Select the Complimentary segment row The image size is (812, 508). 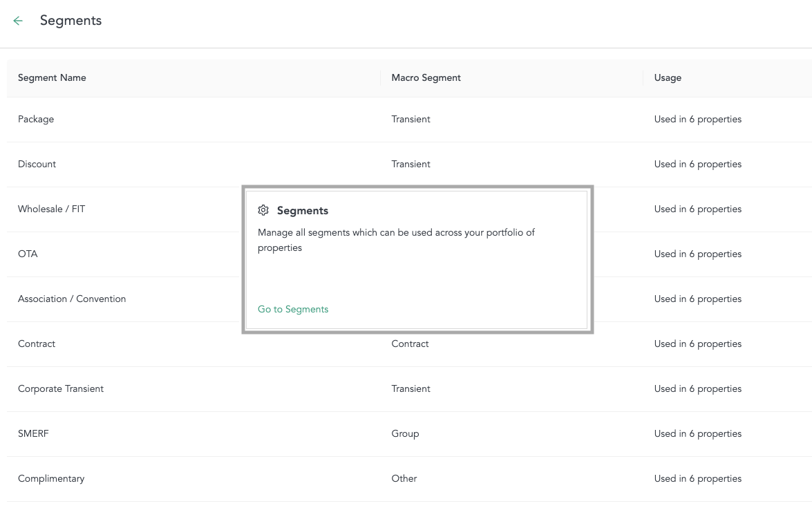tap(51, 478)
